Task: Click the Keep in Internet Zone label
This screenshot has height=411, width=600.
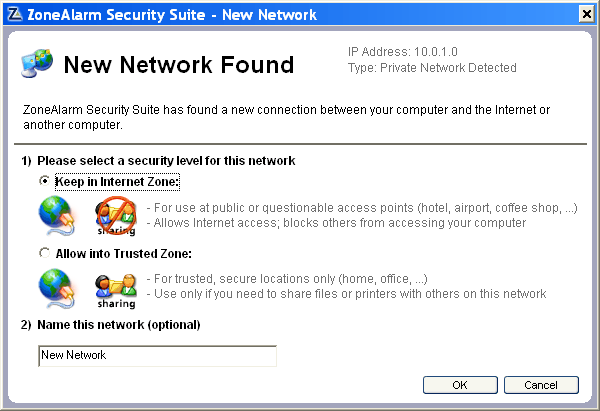Action: [x=117, y=182]
